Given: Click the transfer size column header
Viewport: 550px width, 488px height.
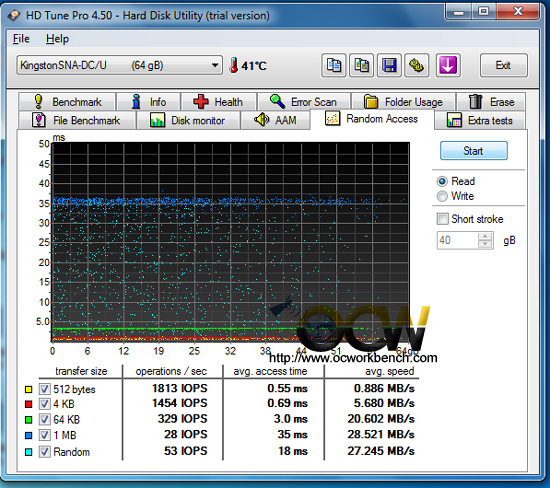Looking at the screenshot, I should (81, 371).
